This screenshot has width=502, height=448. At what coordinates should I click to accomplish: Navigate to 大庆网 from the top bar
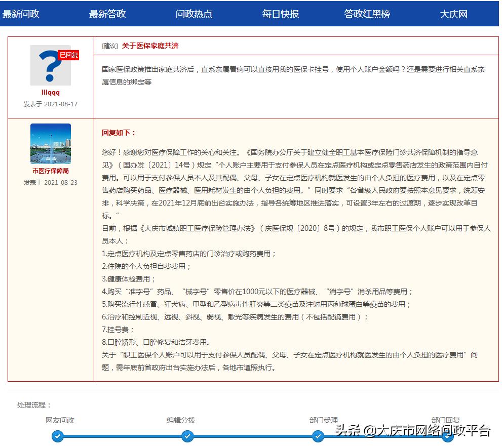[454, 15]
